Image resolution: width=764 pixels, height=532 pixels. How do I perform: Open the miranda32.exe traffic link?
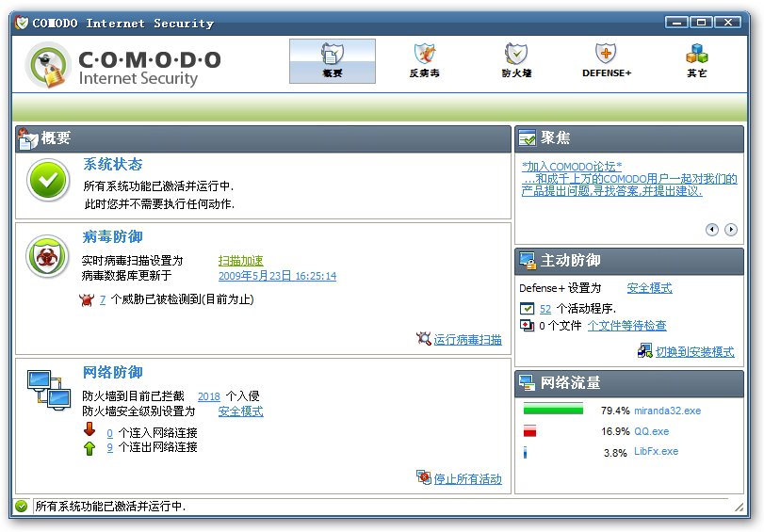click(668, 411)
